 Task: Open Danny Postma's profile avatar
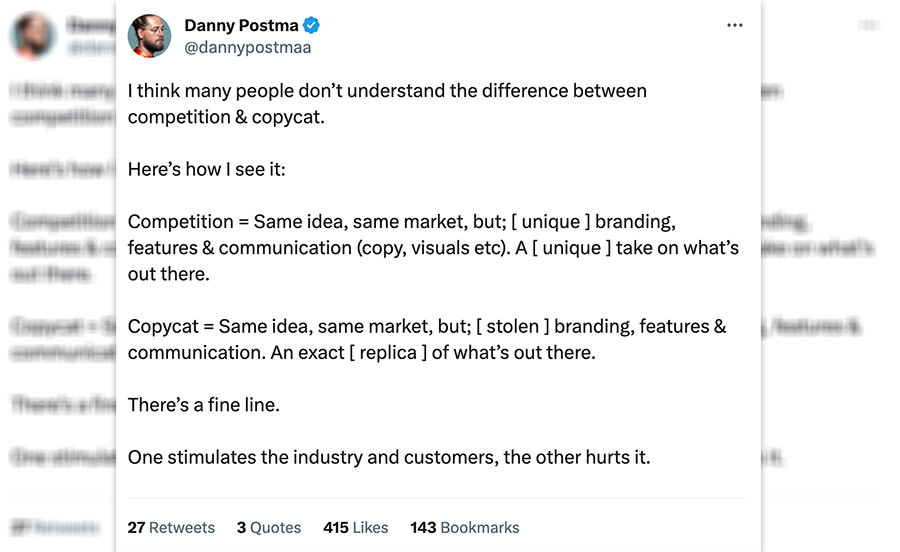point(149,36)
